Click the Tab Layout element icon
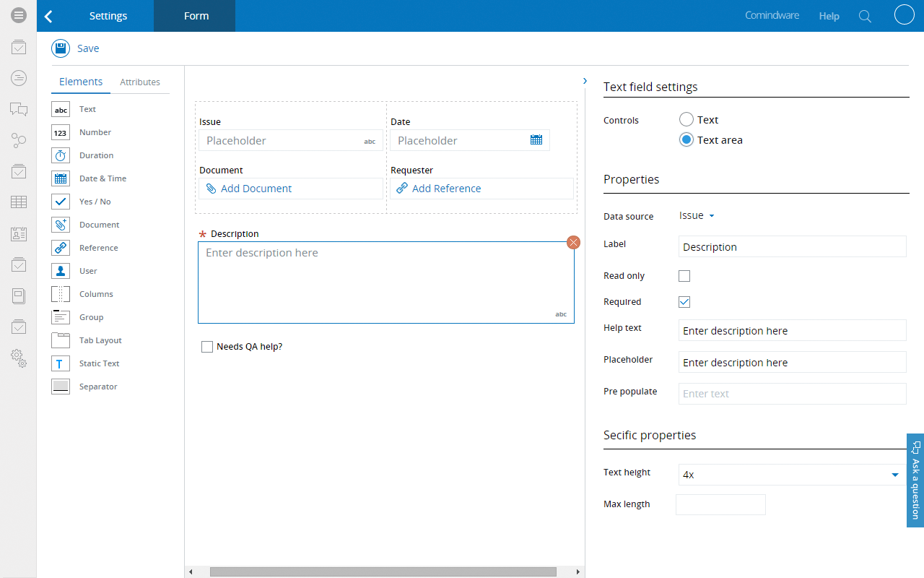This screenshot has height=578, width=924. 61,340
